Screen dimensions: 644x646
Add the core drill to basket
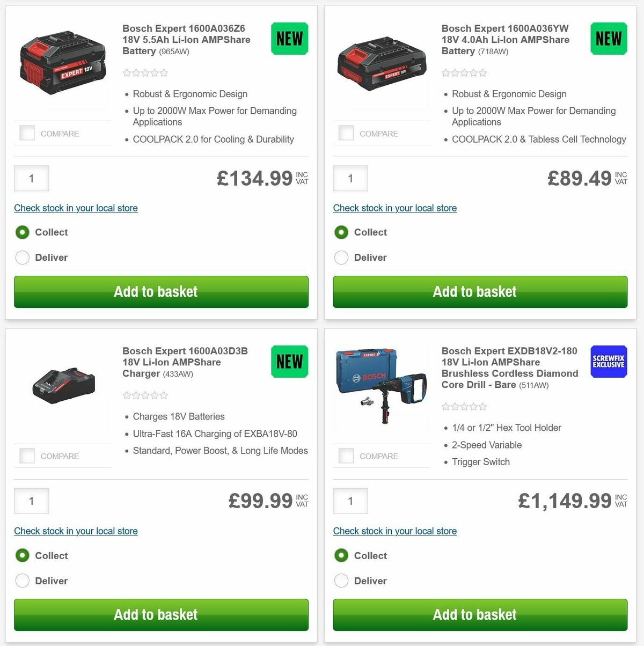coord(474,614)
